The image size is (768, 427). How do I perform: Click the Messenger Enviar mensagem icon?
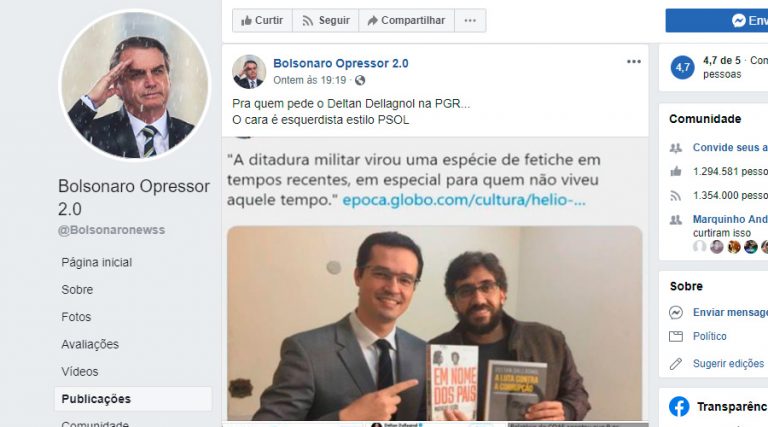coord(676,312)
